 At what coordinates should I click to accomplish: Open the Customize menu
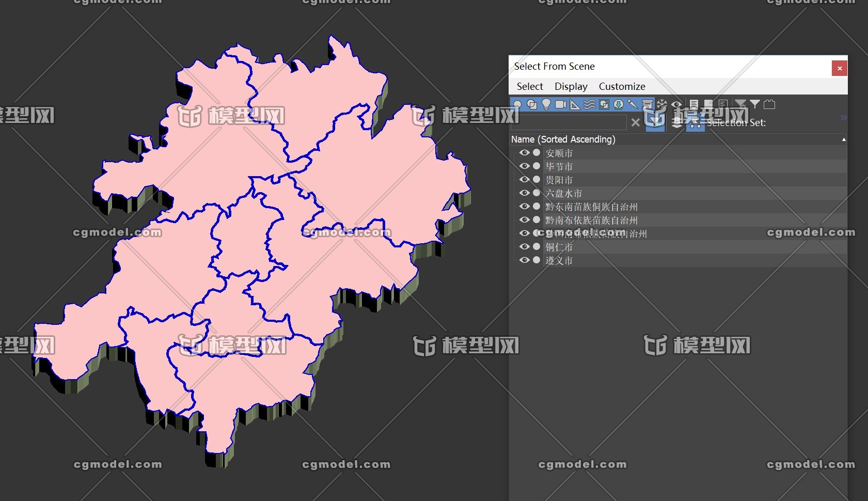tap(622, 86)
